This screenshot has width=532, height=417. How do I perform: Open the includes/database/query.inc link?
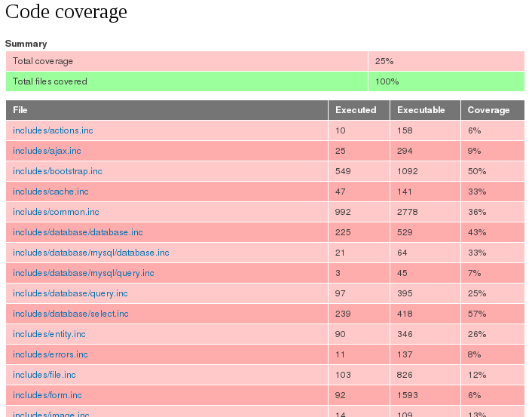[70, 293]
